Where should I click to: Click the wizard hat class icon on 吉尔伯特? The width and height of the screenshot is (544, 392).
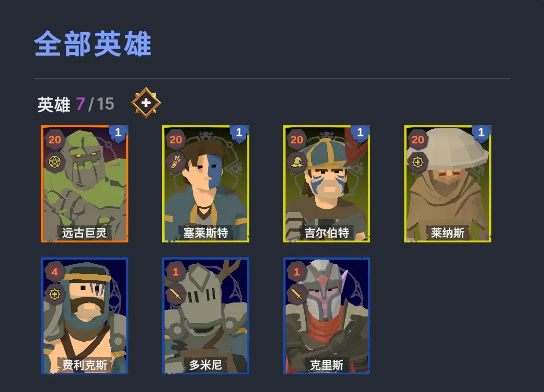coord(297,162)
